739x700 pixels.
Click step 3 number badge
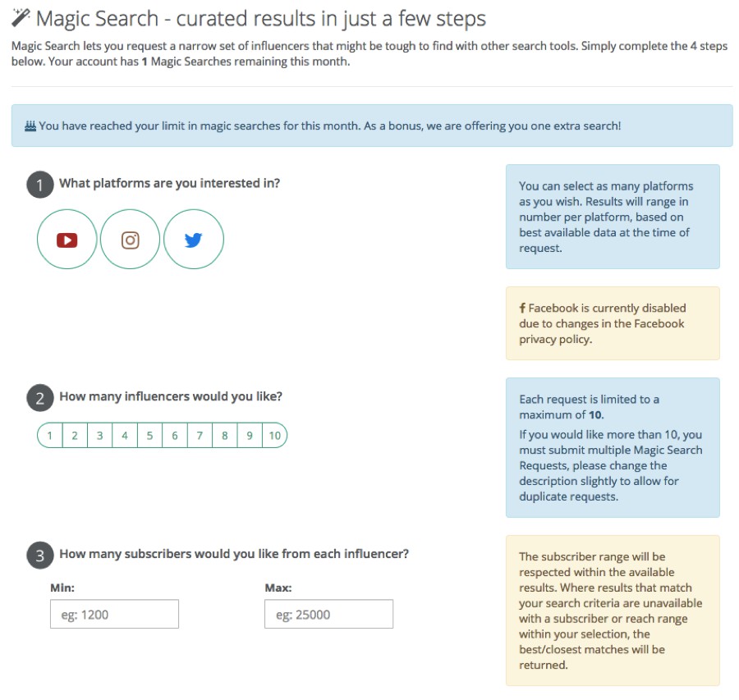[39, 555]
